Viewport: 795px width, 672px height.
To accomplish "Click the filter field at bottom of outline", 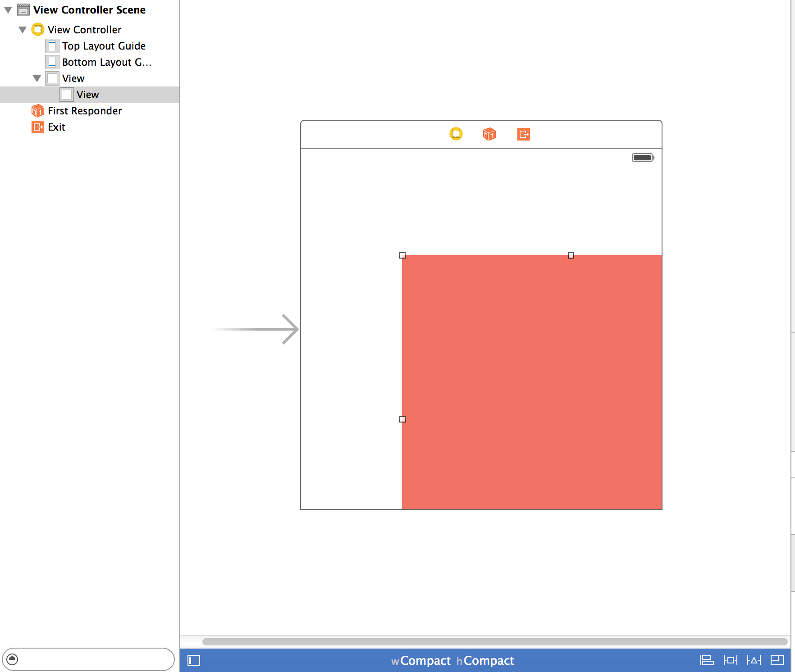I will 88,660.
